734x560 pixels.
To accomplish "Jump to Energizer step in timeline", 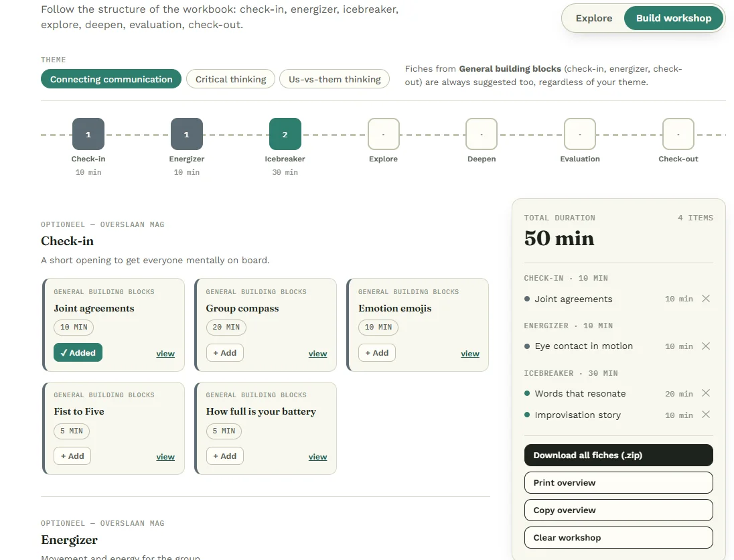I will pos(187,135).
